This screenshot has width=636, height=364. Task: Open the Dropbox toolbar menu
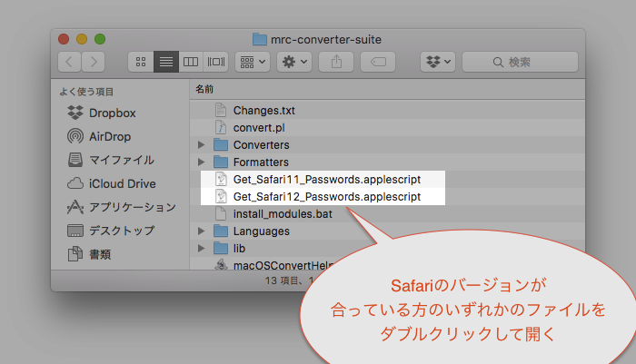[x=436, y=62]
